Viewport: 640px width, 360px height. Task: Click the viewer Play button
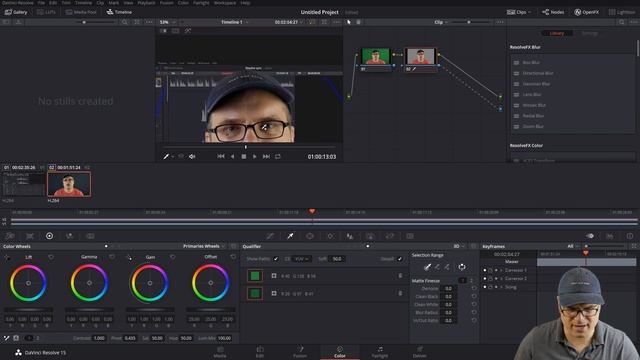pyautogui.click(x=255, y=157)
